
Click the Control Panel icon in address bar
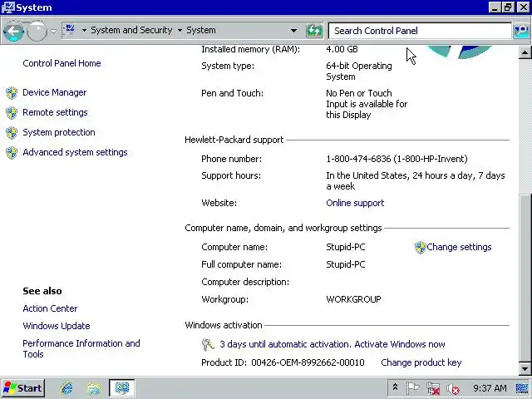70,30
